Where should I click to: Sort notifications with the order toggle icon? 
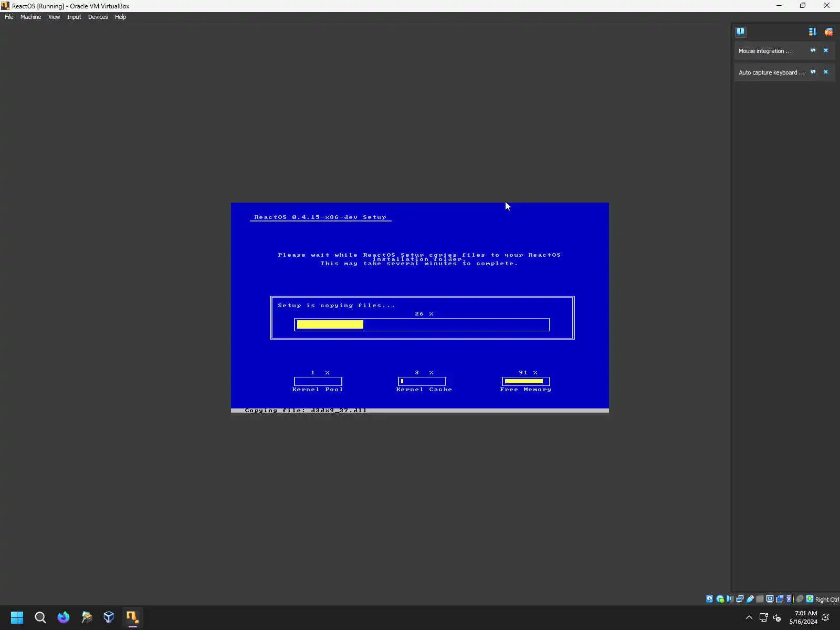point(812,32)
